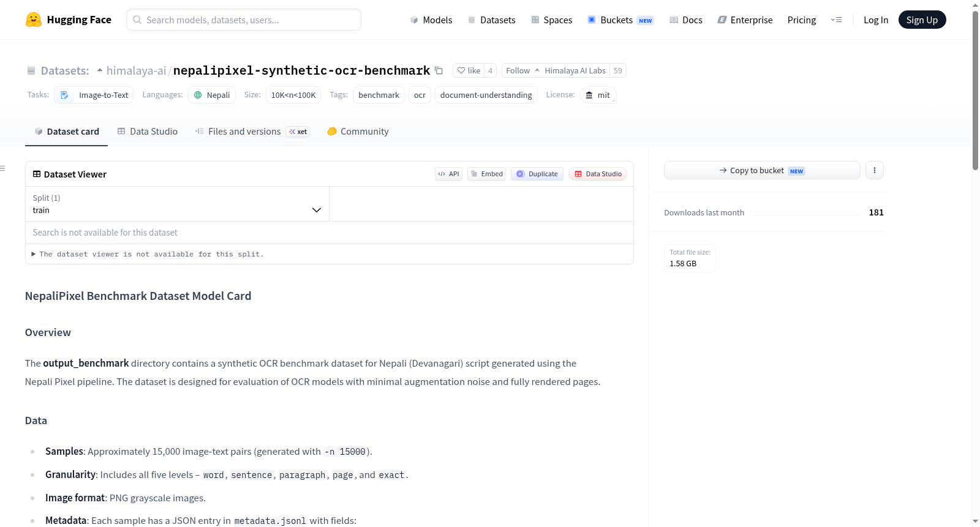Click the Data section heading
This screenshot has width=980, height=527.
point(36,420)
